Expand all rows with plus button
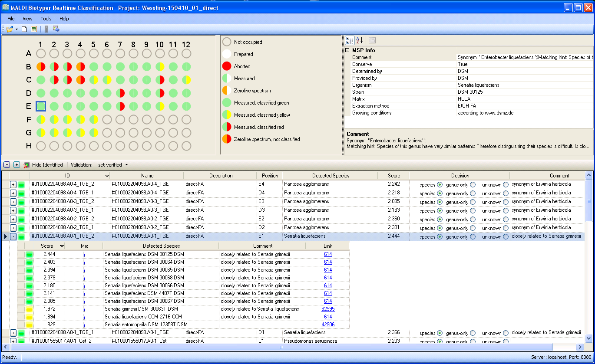 17,165
